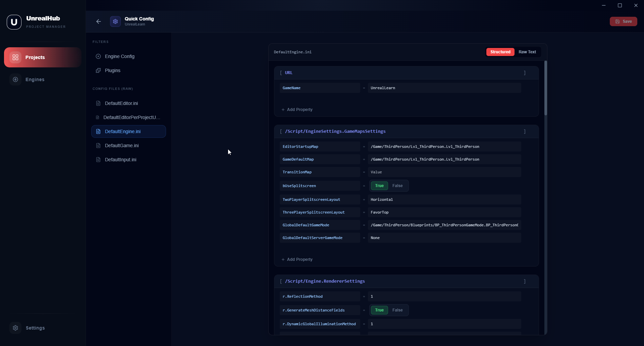Image resolution: width=644 pixels, height=346 pixels.
Task: Click the DefaultEngine.ini file icon
Action: coord(98,131)
